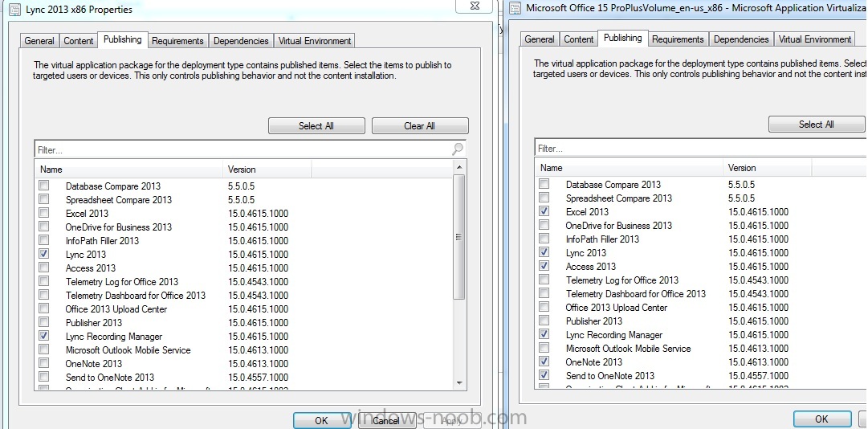The height and width of the screenshot is (429, 868).
Task: Sort by Version column in Office 15 window
Action: point(768,168)
